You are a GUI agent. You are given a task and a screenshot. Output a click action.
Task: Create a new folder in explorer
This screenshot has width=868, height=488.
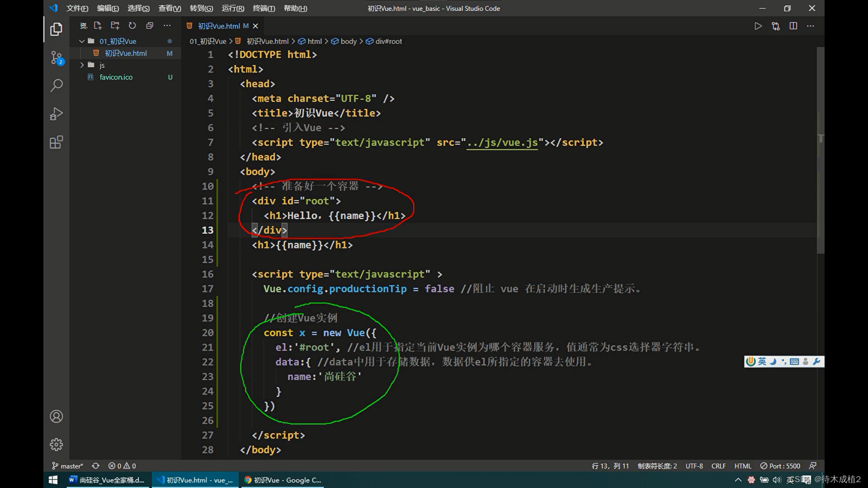point(115,26)
